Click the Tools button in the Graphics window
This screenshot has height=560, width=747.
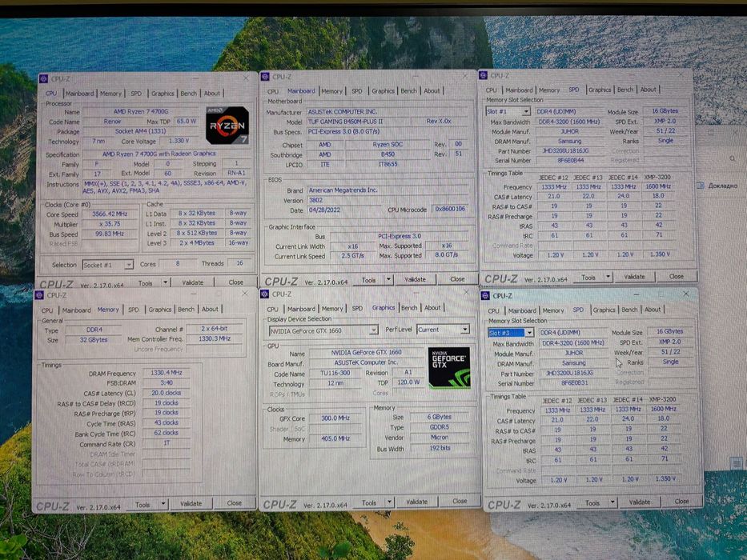tap(369, 502)
